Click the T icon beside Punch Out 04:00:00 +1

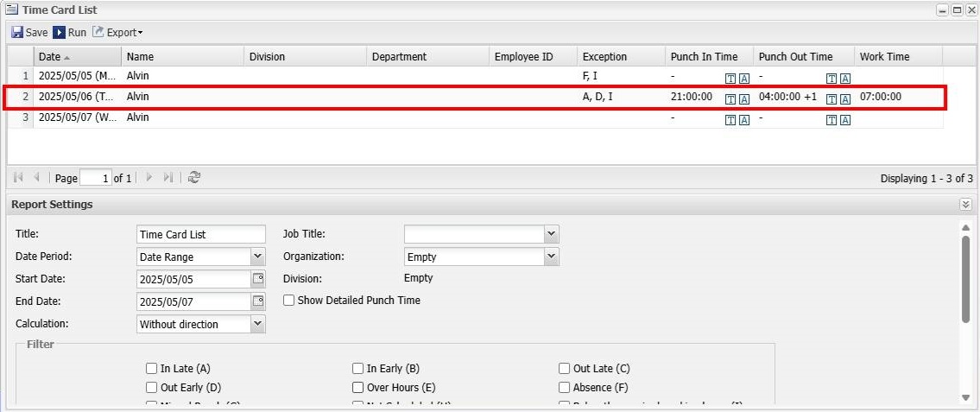(831, 98)
